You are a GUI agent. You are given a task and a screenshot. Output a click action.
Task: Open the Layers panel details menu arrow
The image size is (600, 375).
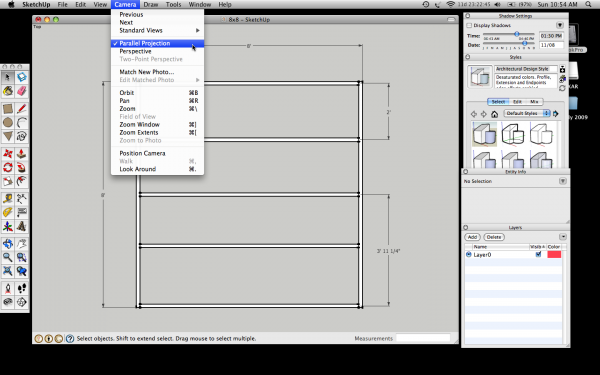[x=562, y=237]
